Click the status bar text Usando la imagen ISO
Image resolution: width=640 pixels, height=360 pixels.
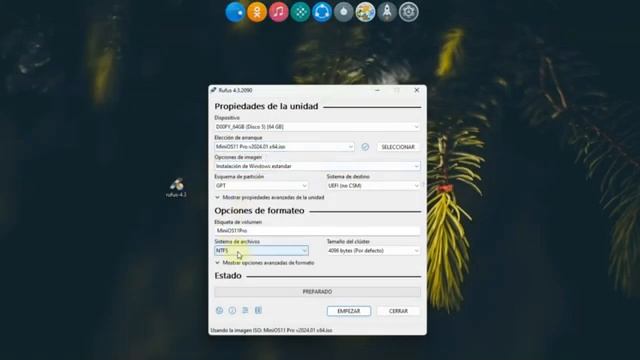pyautogui.click(x=271, y=330)
